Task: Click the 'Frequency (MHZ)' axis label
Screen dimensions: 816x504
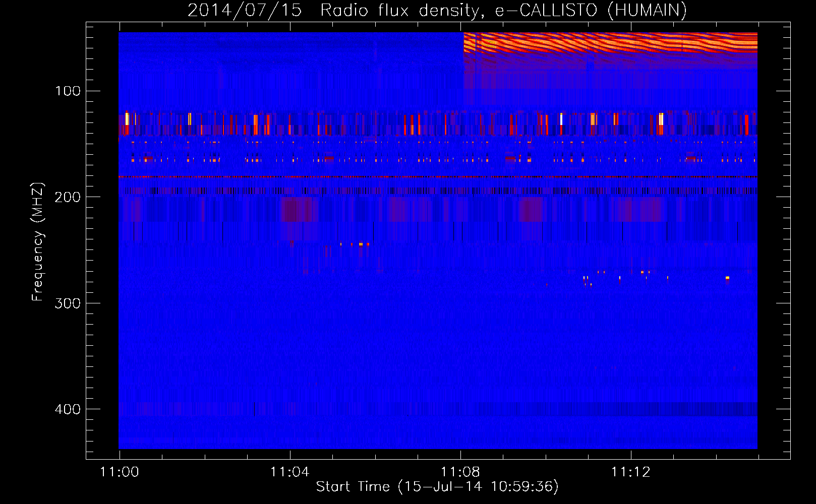Action: click(x=38, y=242)
